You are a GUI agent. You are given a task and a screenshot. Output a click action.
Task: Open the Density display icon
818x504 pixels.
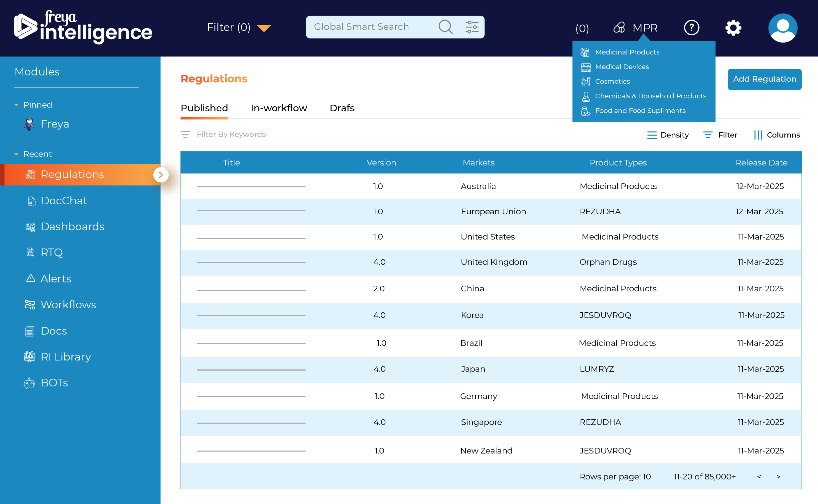pyautogui.click(x=652, y=135)
